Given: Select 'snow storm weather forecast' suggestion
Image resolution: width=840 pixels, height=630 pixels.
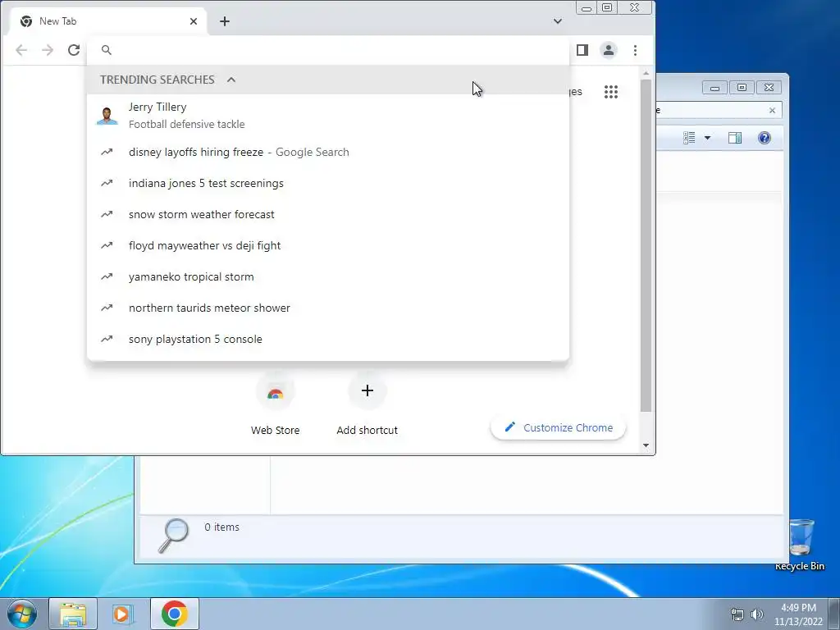Looking at the screenshot, I should [328, 214].
